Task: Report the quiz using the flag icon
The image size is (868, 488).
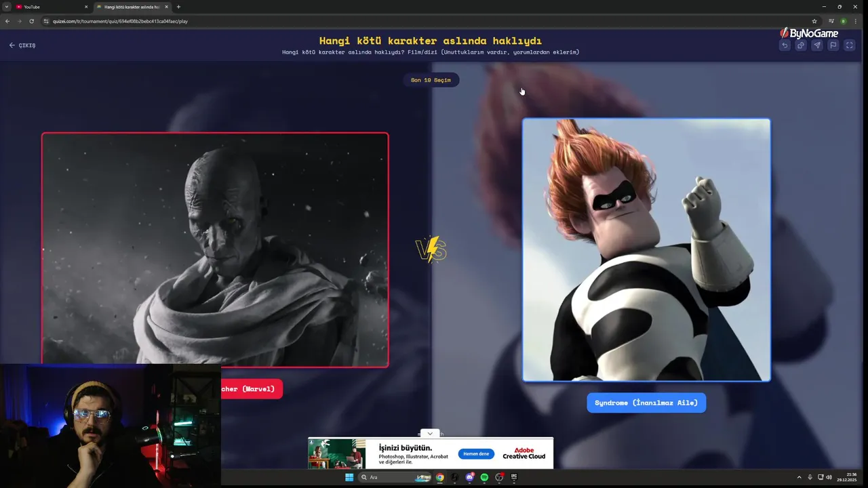Action: (x=833, y=45)
